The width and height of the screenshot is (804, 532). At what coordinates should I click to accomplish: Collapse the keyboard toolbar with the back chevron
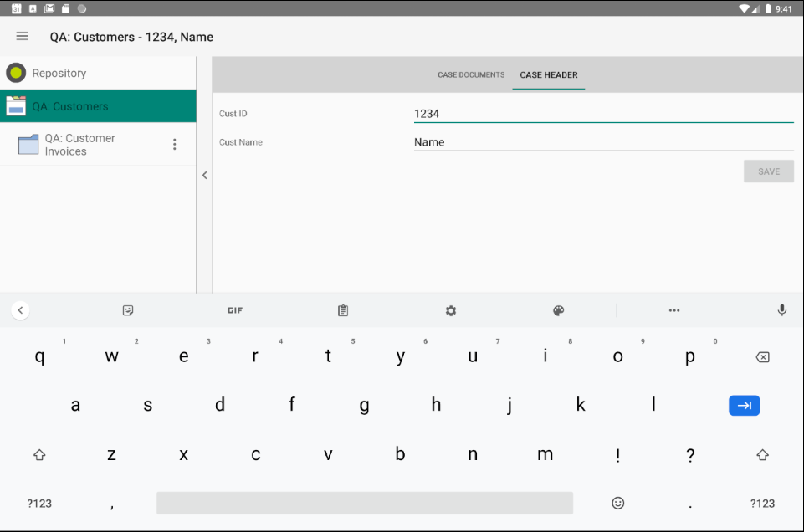click(20, 309)
